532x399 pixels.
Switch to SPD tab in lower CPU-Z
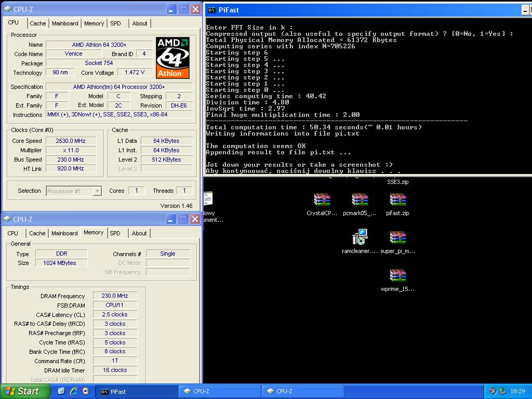click(115, 233)
